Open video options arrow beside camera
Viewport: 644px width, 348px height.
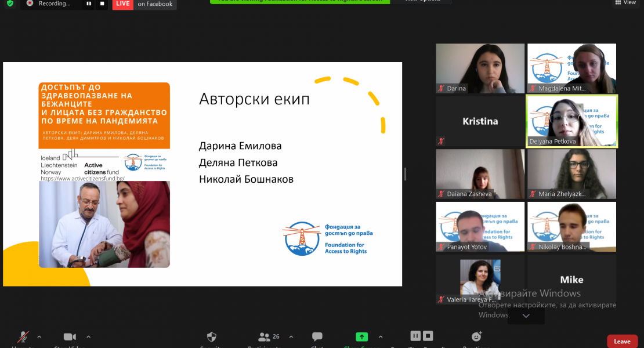click(88, 337)
